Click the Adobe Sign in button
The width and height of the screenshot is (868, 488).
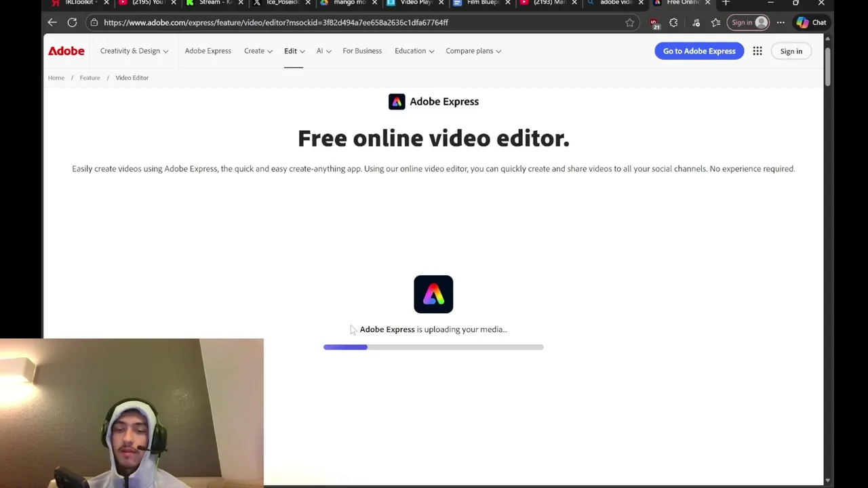point(791,51)
